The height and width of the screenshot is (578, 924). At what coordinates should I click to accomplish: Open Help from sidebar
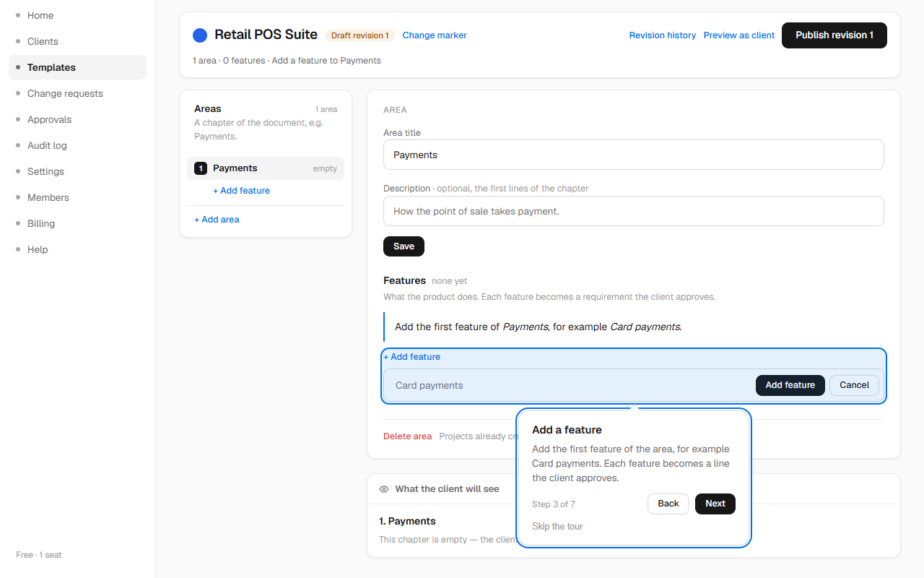point(77,249)
